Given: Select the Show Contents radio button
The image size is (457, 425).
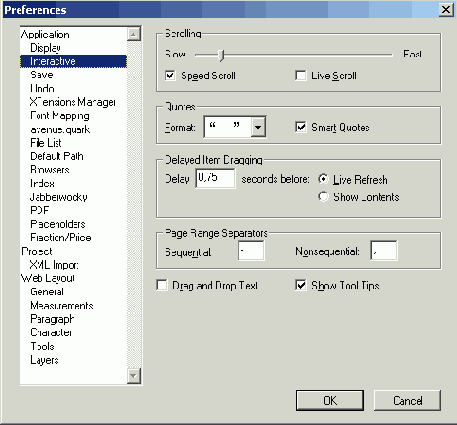Looking at the screenshot, I should tap(323, 197).
